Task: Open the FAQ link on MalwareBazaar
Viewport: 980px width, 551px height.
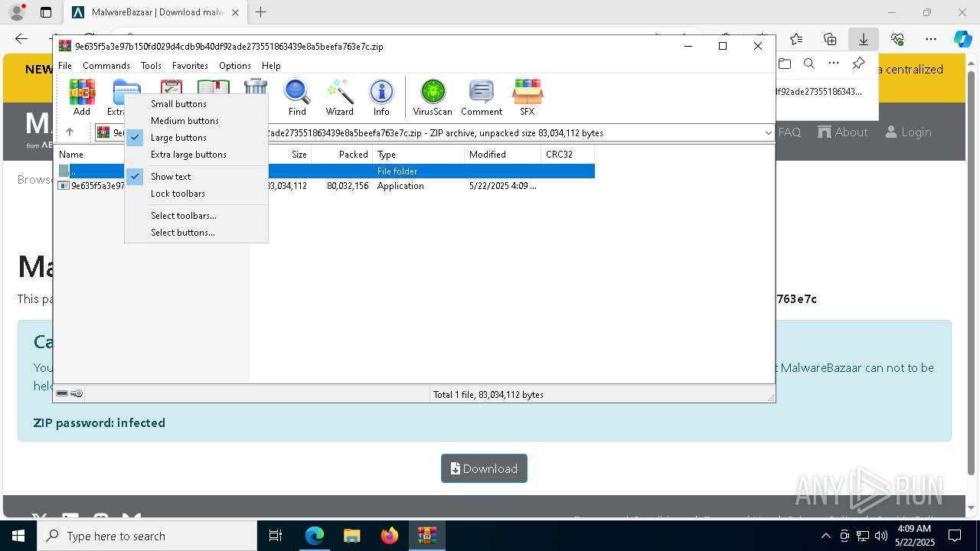Action: [x=789, y=132]
